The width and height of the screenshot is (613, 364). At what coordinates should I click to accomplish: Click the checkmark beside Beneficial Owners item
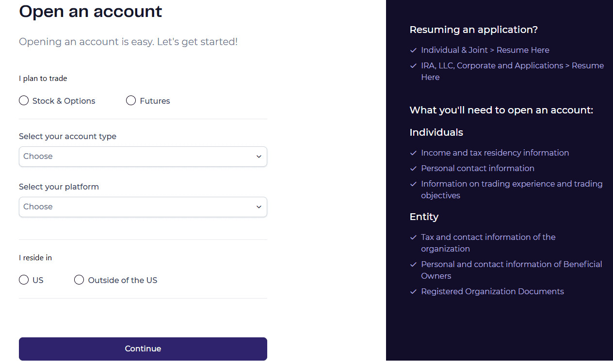point(414,264)
